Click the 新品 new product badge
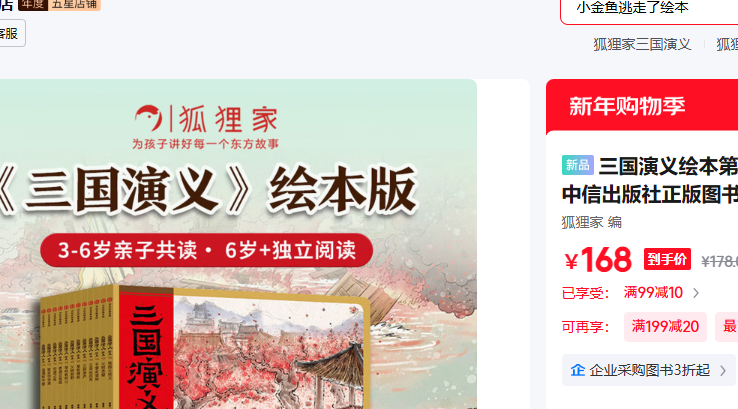The height and width of the screenshot is (409, 738). click(x=578, y=165)
